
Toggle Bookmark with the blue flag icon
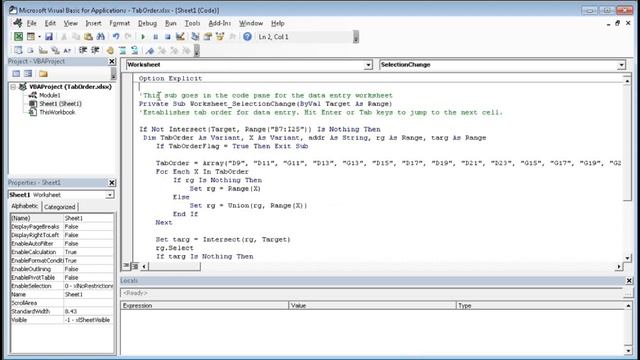click(150, 51)
